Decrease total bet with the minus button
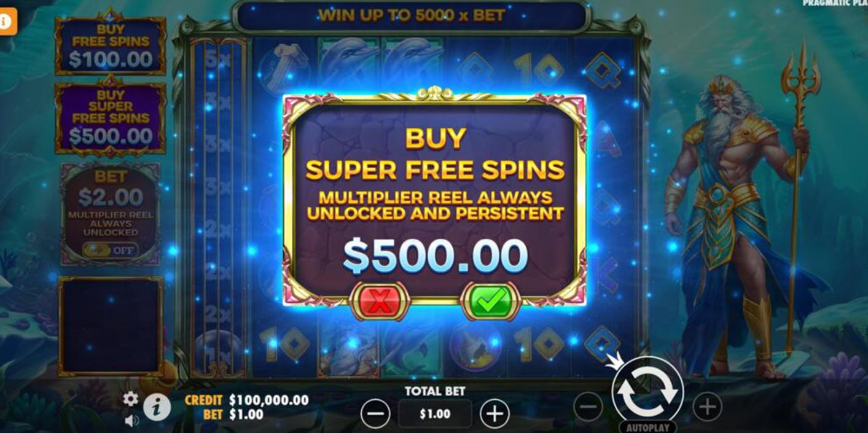The height and width of the screenshot is (433, 868). (x=375, y=414)
